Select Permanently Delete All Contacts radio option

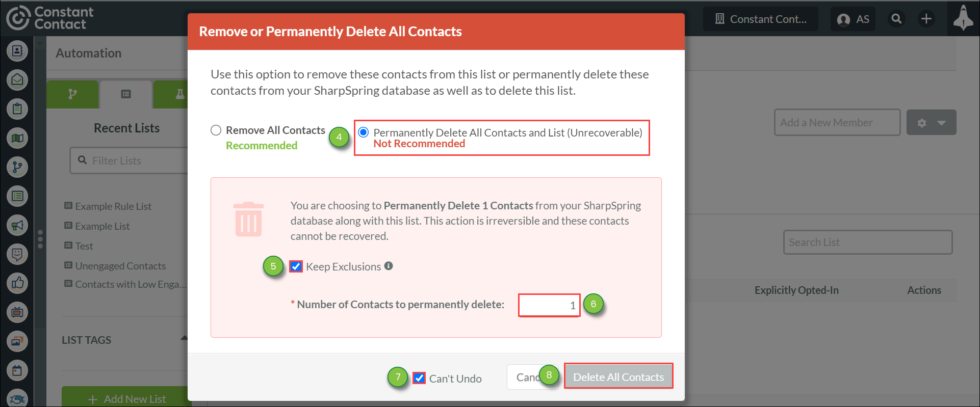coord(364,132)
